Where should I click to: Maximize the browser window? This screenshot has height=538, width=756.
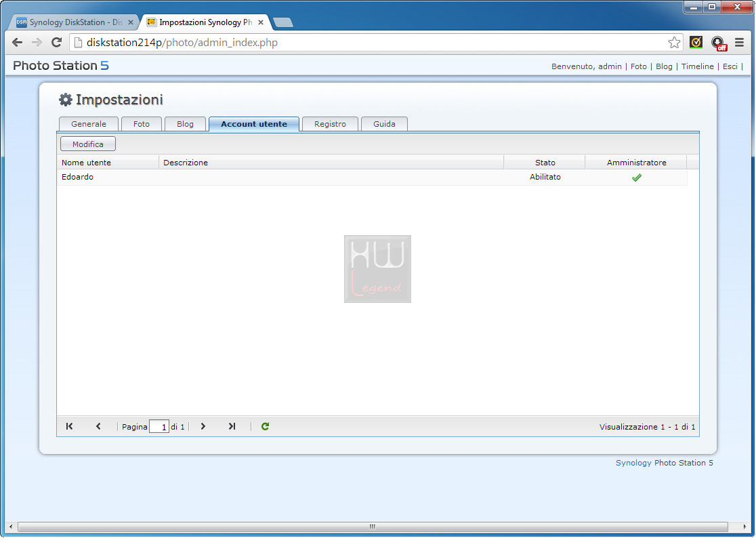tap(712, 7)
